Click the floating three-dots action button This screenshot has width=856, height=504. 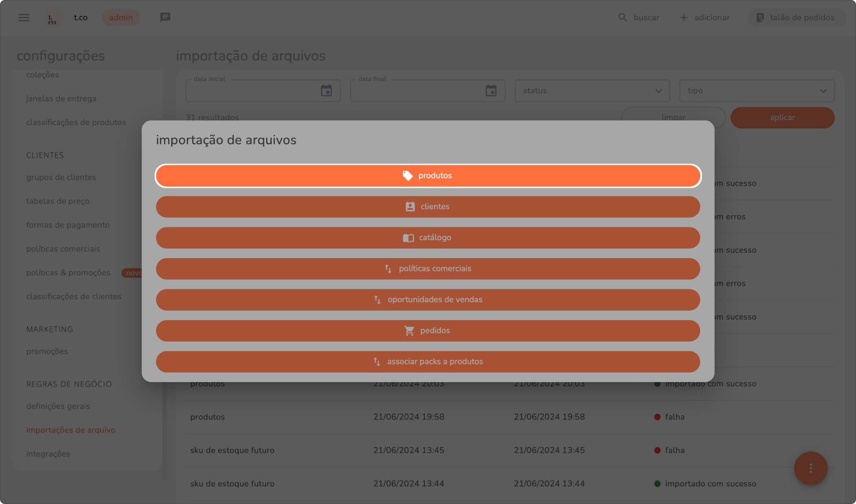point(810,468)
